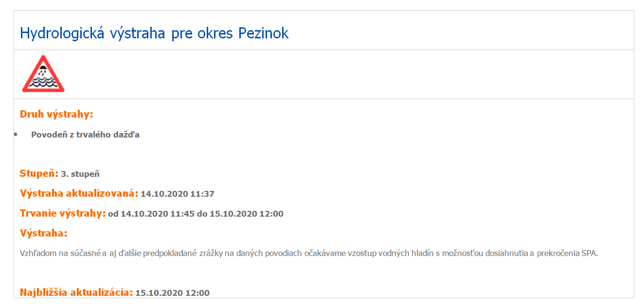Click the "Povodeň z trvalého dažďa" list item
Viewport: 644px width, 307px height.
(85, 135)
